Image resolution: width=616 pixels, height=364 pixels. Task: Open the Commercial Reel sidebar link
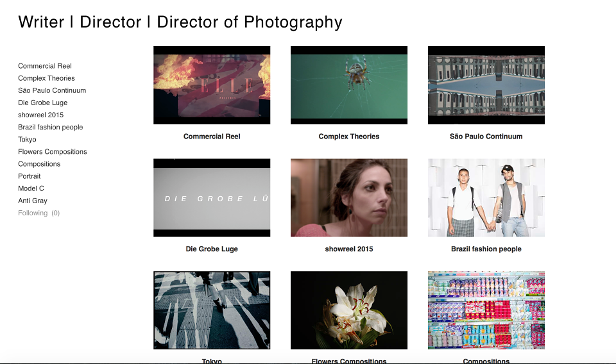pyautogui.click(x=45, y=66)
